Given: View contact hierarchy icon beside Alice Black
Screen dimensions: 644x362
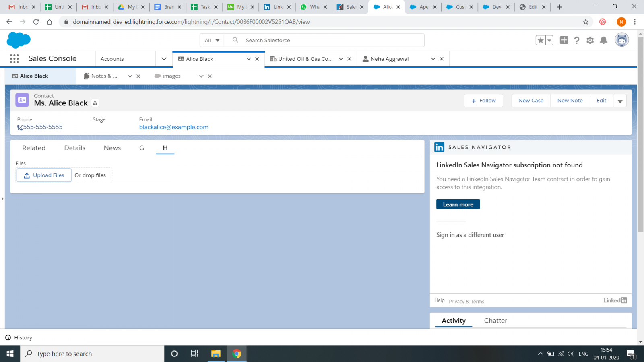Looking at the screenshot, I should tap(95, 103).
